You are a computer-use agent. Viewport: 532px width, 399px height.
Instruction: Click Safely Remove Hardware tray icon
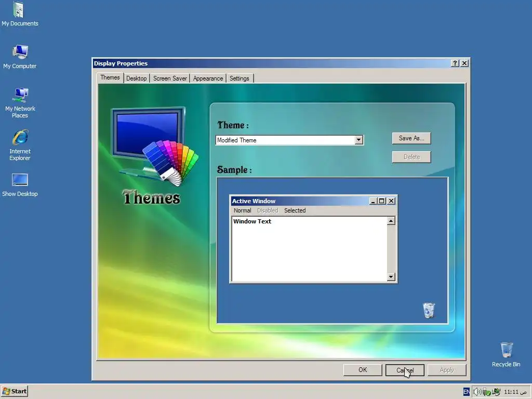[x=486, y=392]
